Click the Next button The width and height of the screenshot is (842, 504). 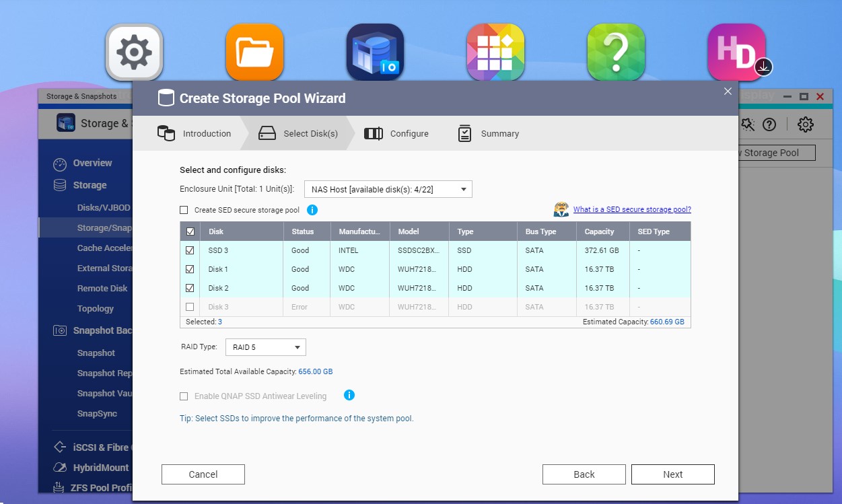click(x=672, y=474)
